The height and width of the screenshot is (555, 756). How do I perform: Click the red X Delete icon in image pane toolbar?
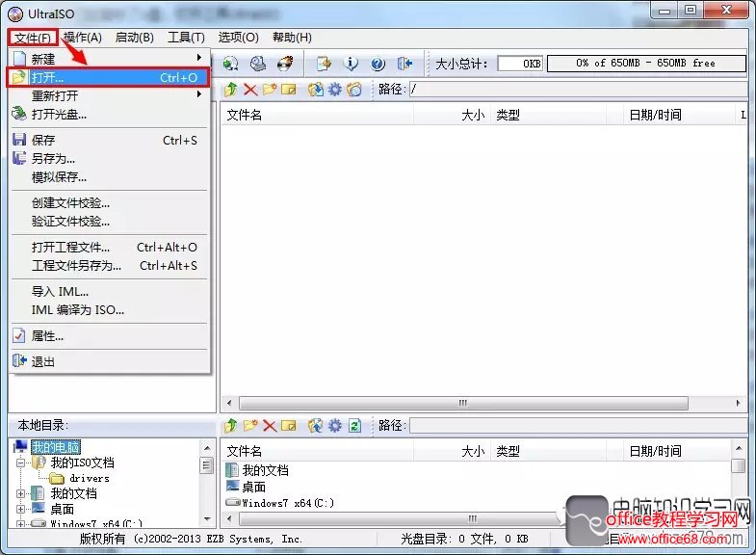pos(249,90)
